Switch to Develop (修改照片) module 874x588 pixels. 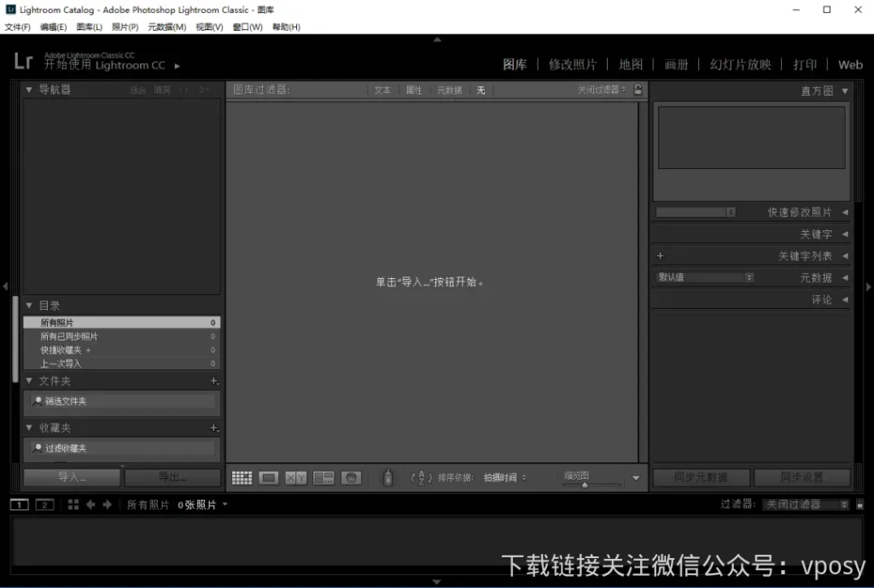(x=573, y=65)
